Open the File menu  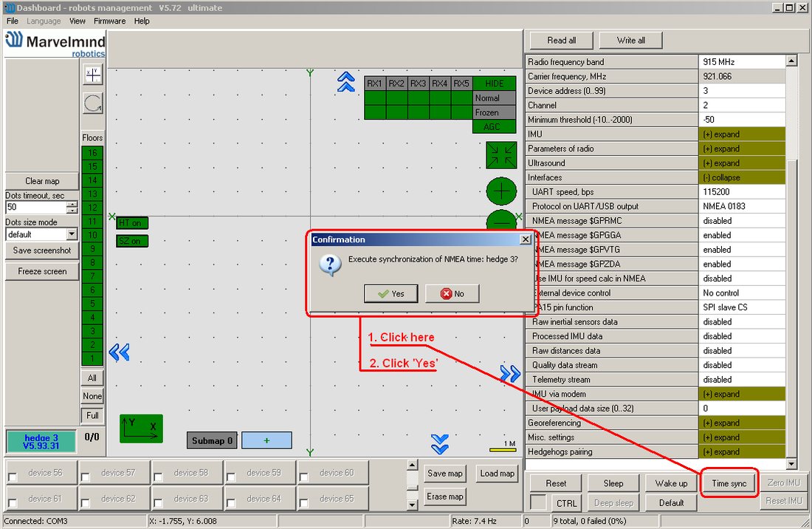coord(13,21)
